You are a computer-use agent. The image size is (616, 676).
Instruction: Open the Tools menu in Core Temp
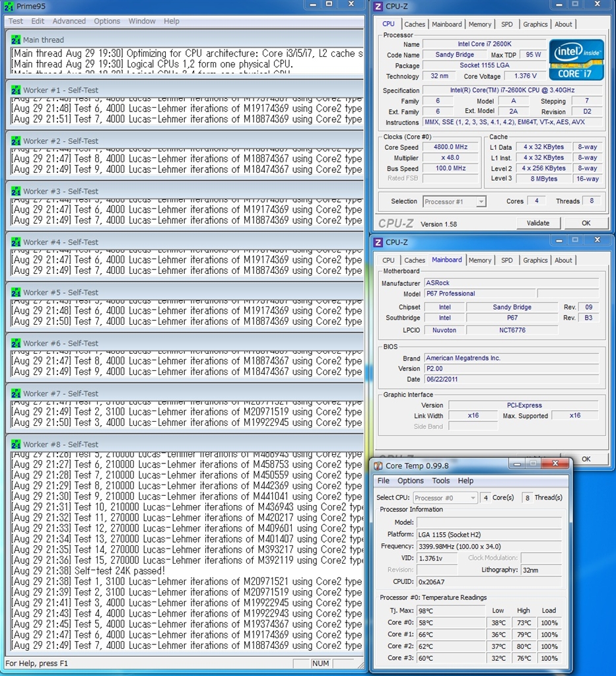[440, 481]
